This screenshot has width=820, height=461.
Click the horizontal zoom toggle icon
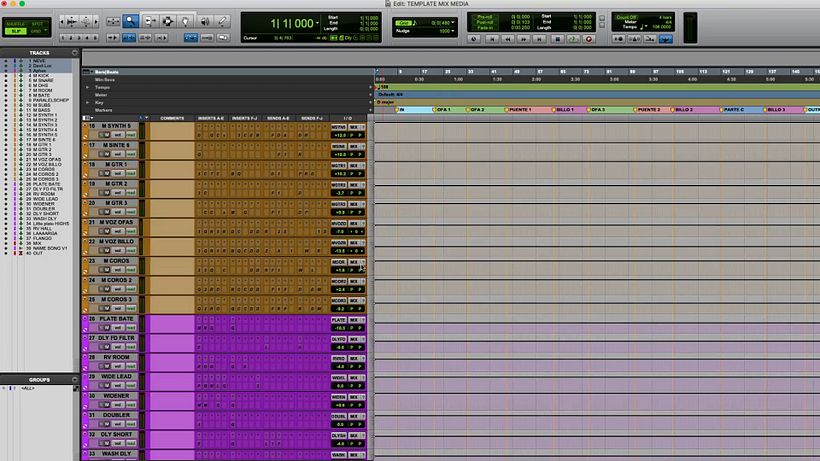113,21
